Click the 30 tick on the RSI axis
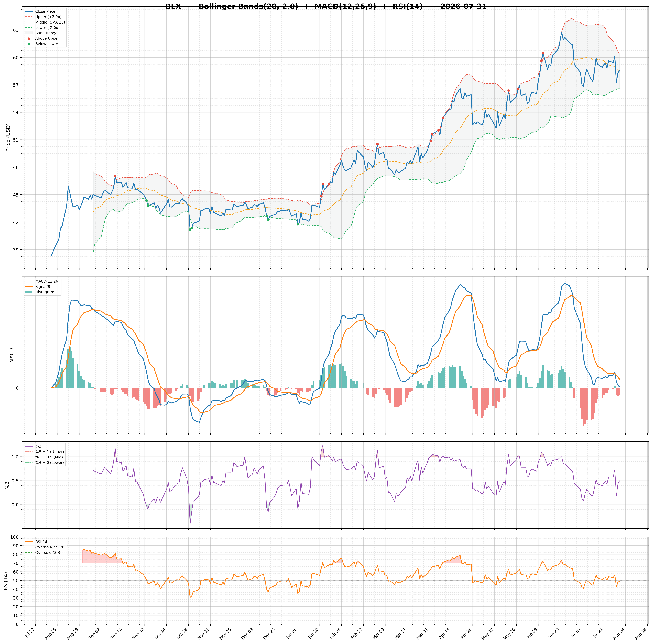 (x=16, y=598)
